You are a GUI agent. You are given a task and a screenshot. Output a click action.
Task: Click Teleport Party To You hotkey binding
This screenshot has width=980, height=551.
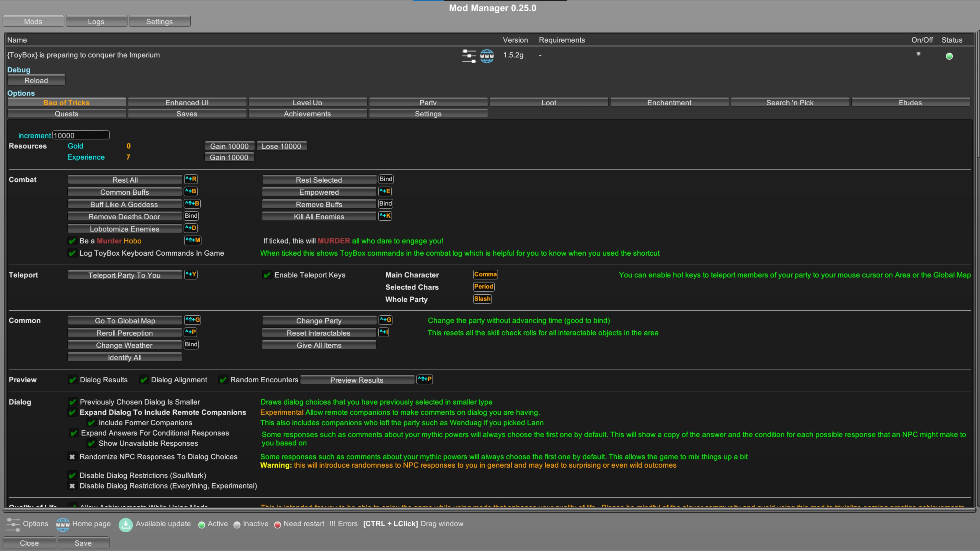coord(191,274)
